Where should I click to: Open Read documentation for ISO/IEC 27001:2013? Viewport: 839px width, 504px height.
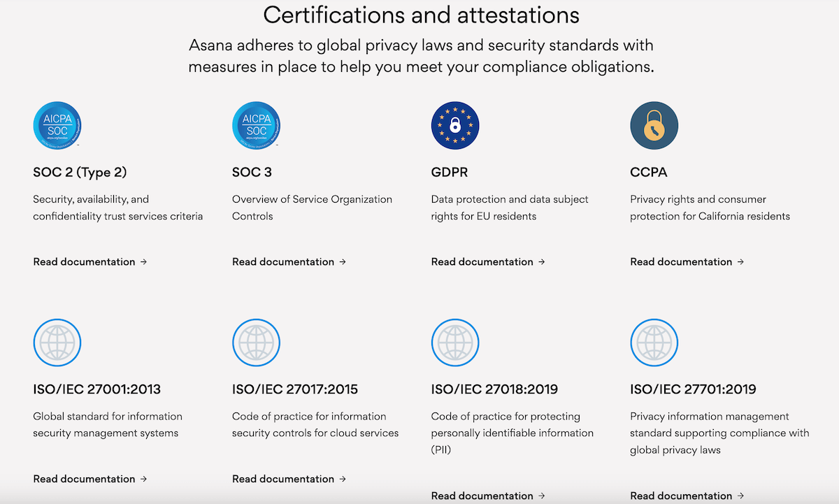[90, 479]
